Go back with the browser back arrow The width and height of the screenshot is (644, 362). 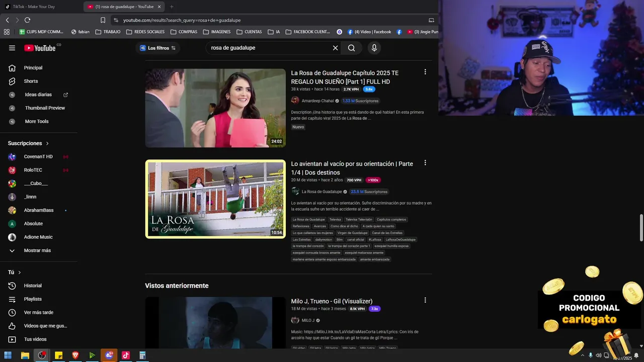click(7, 20)
